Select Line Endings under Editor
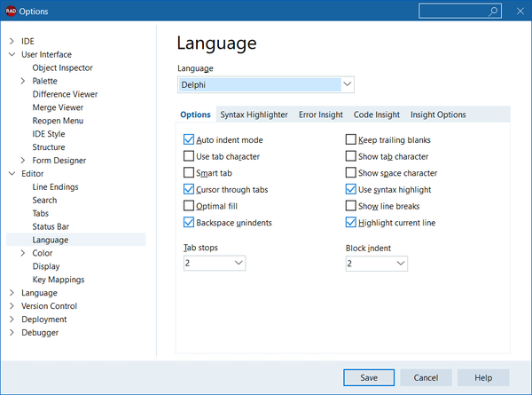Image resolution: width=532 pixels, height=395 pixels. point(55,186)
